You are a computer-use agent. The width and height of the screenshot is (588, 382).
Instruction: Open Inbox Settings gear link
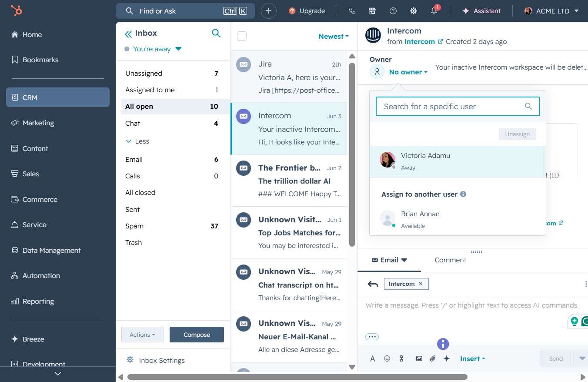155,360
